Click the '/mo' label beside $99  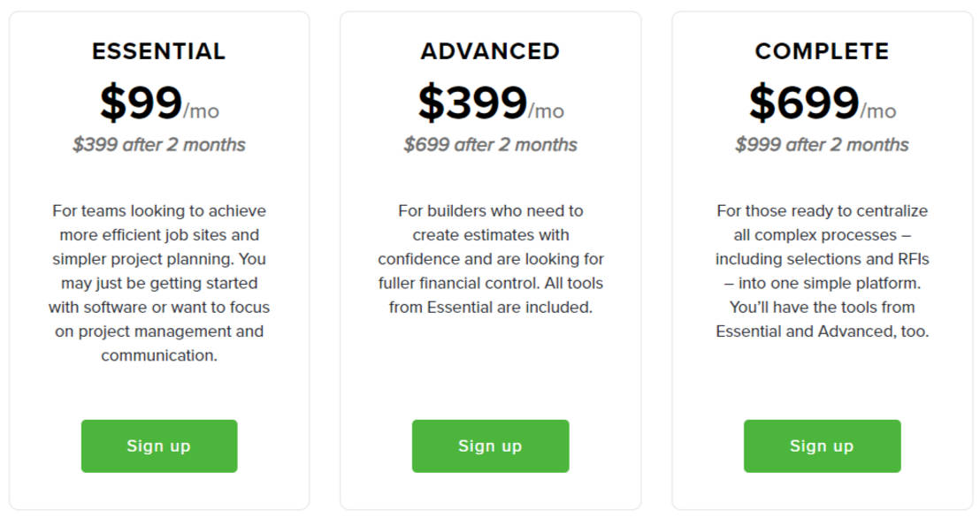point(202,110)
